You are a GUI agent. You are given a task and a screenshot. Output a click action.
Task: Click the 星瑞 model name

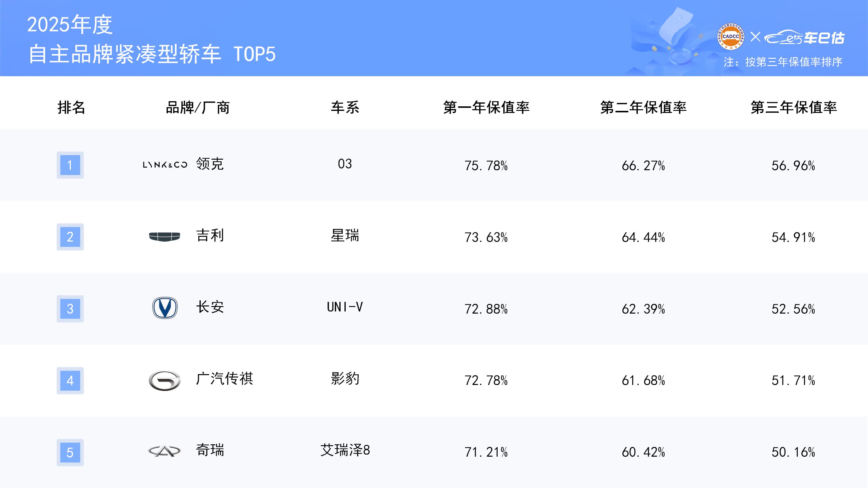coord(345,235)
